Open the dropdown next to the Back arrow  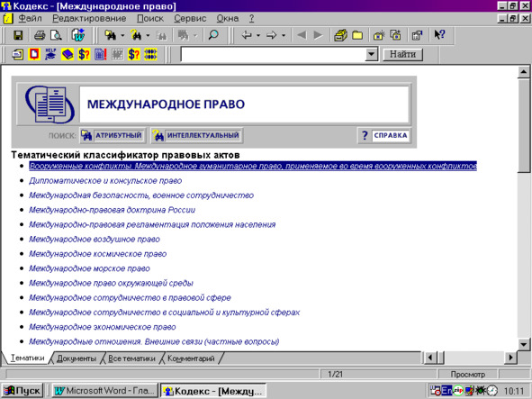[258, 35]
